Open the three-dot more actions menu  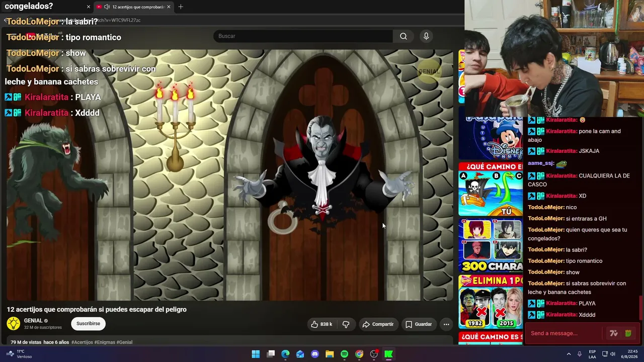point(446,324)
